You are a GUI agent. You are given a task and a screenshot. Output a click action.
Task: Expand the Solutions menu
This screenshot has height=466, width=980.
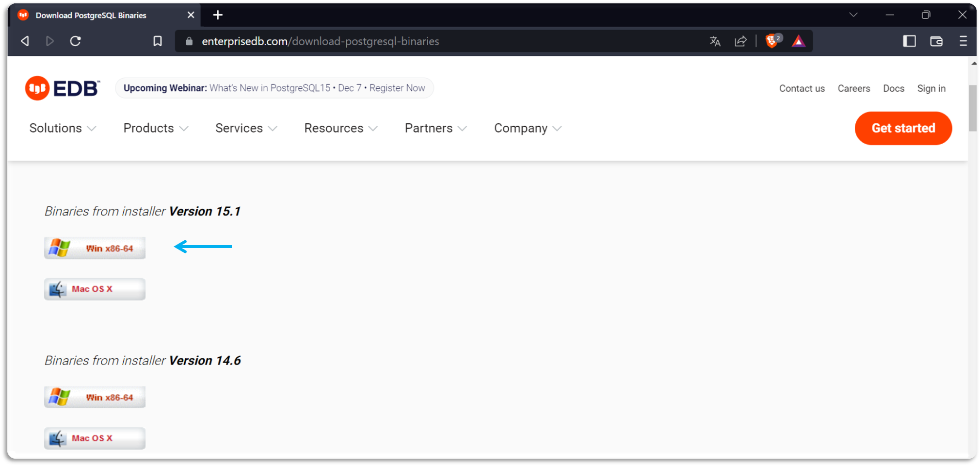pos(63,128)
